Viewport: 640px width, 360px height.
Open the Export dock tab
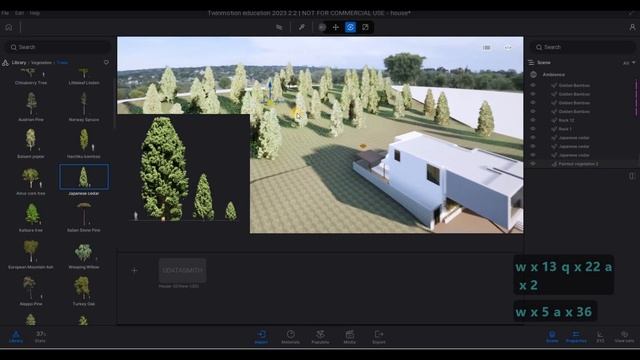click(x=379, y=337)
